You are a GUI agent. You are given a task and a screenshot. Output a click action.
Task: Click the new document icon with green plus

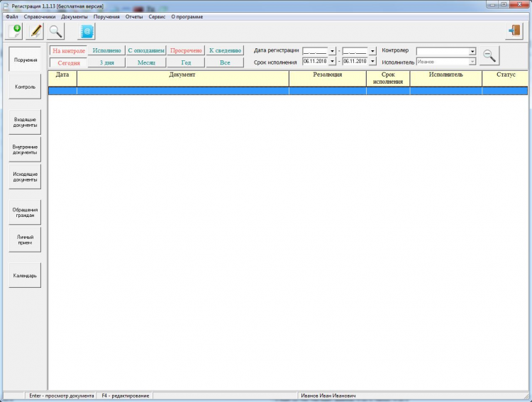click(x=16, y=31)
